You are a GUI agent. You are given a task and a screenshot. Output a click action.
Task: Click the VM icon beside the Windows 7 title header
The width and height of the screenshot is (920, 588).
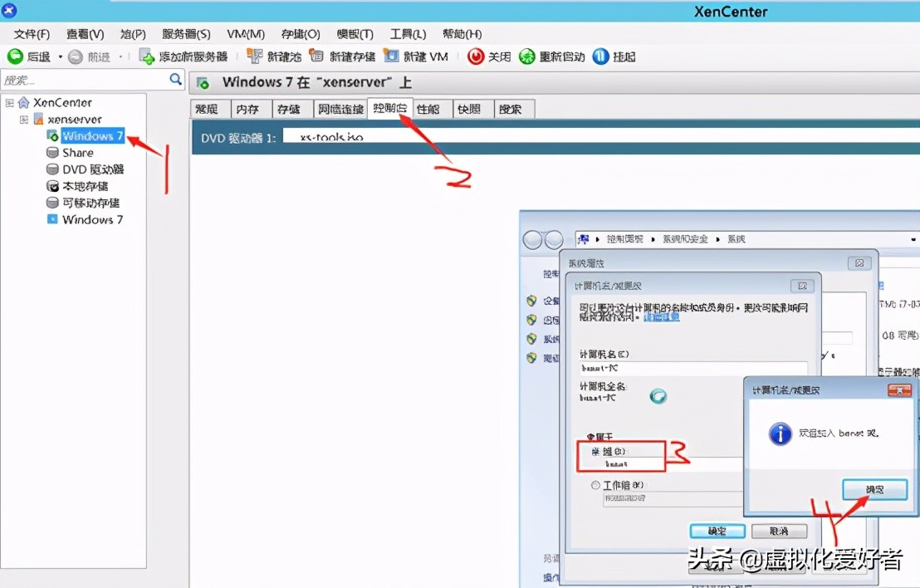point(203,83)
